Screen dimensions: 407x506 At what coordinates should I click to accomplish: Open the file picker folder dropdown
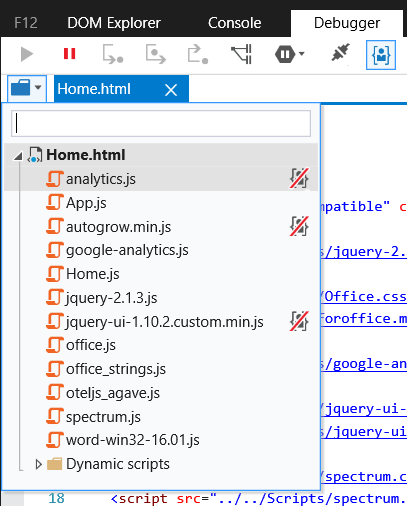tap(26, 89)
